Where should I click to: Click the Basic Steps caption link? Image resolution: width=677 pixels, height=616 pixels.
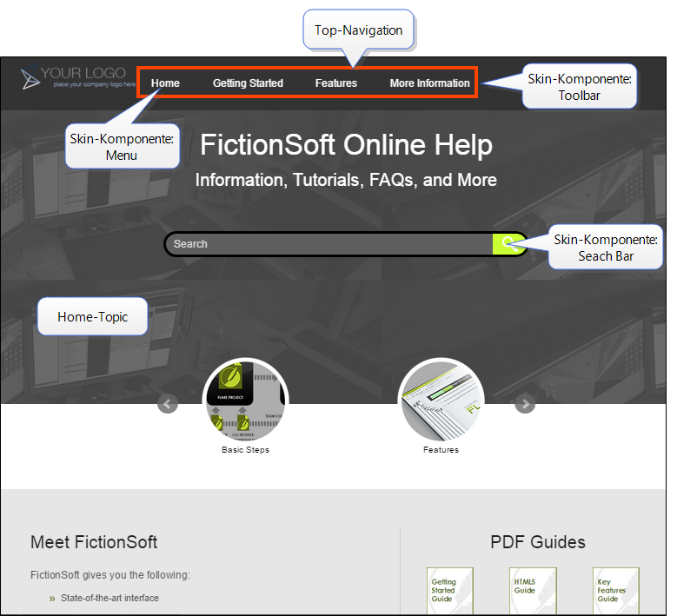pyautogui.click(x=245, y=450)
